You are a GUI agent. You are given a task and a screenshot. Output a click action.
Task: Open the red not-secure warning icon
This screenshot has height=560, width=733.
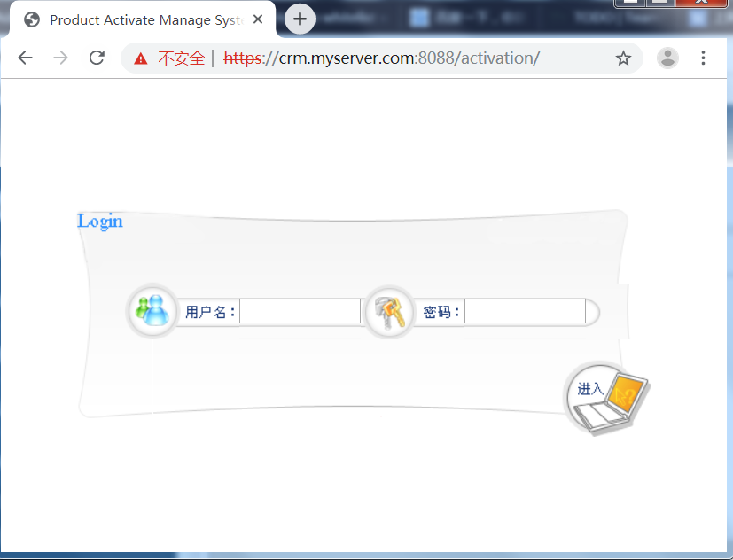[141, 58]
